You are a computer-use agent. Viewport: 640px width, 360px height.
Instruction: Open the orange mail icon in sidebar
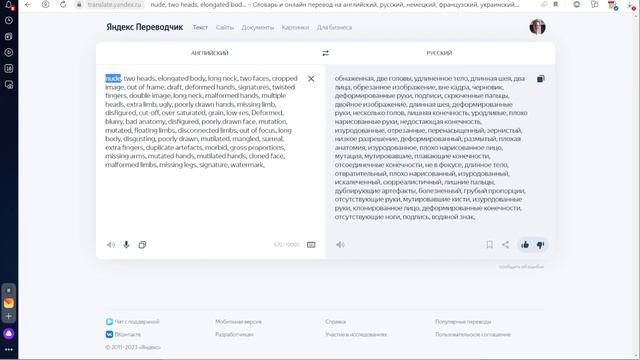coord(9,303)
